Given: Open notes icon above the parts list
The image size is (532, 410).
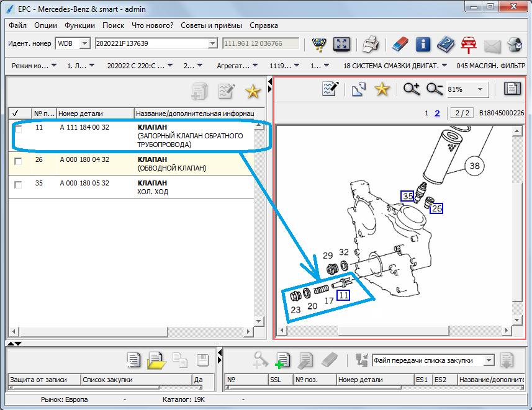Looking at the screenshot, I should coord(227,91).
